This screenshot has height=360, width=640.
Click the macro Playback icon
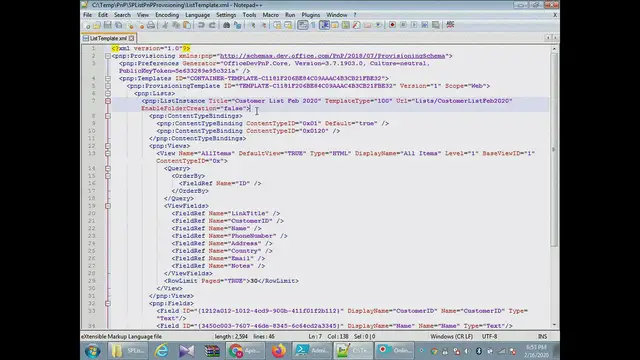point(414,25)
